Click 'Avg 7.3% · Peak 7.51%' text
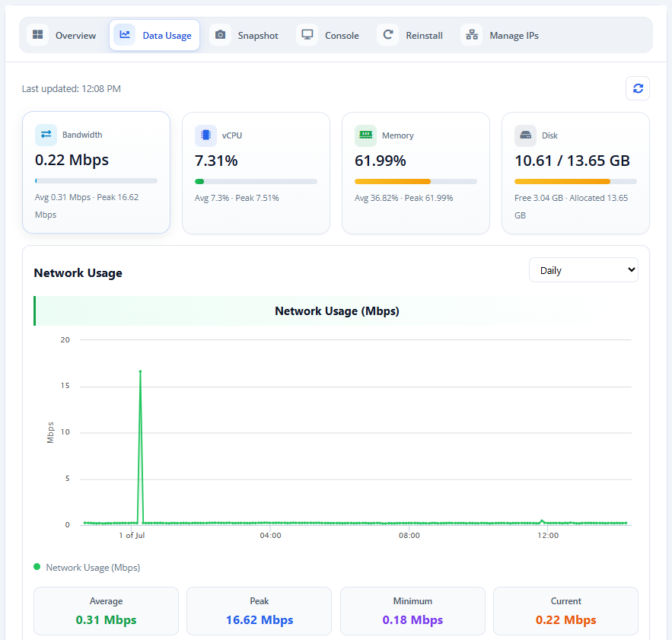Viewport: 672px width, 640px height. tap(237, 198)
